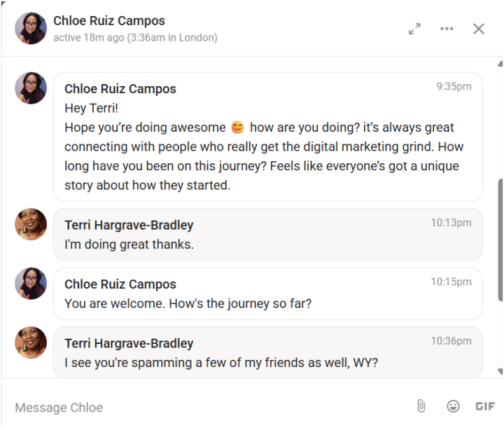Expand the chat window to full size
The image size is (504, 430).
point(415,29)
